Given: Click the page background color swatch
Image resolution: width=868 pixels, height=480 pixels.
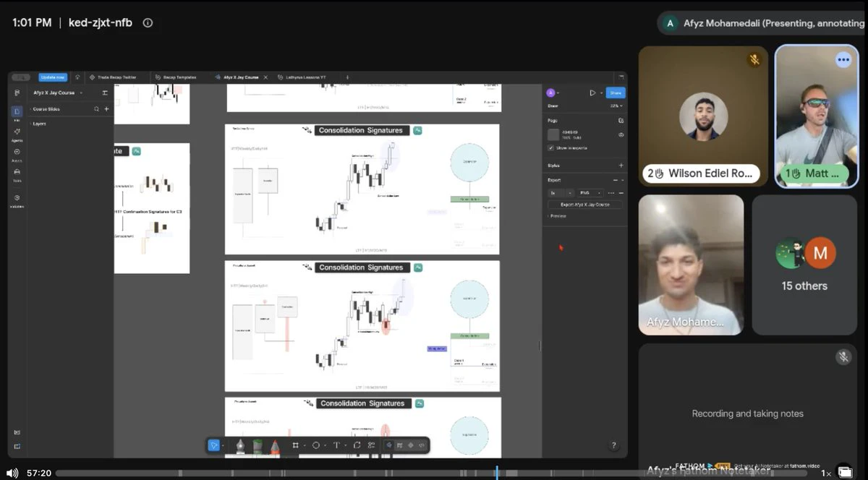Looking at the screenshot, I should [553, 134].
